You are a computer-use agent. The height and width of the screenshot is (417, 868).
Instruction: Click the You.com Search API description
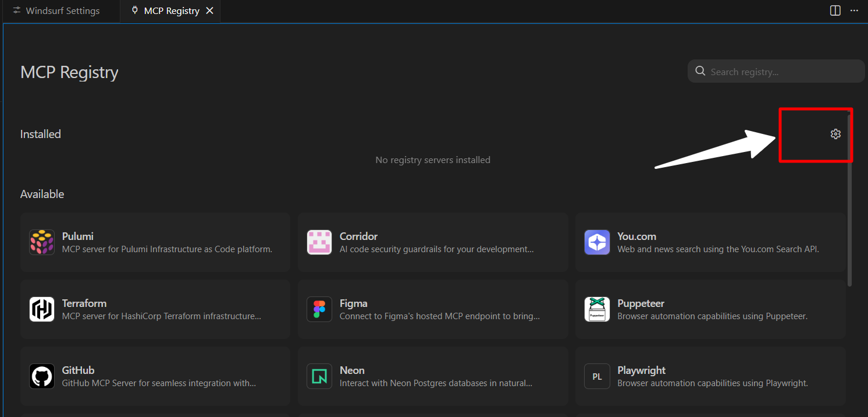[x=718, y=249]
